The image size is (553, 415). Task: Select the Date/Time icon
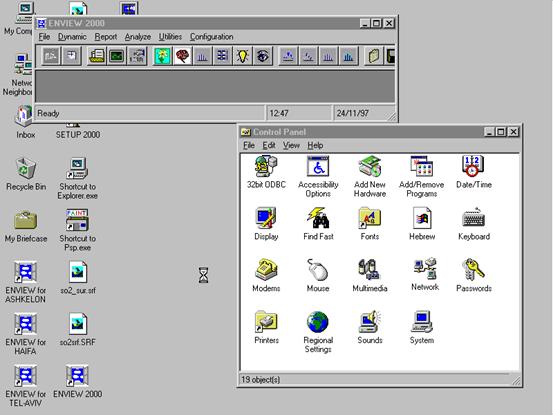point(474,172)
